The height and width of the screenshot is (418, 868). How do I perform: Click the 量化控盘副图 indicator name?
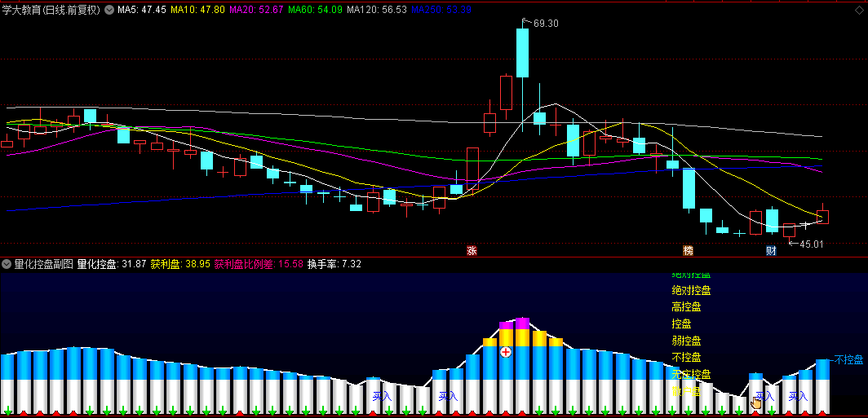[x=44, y=264]
